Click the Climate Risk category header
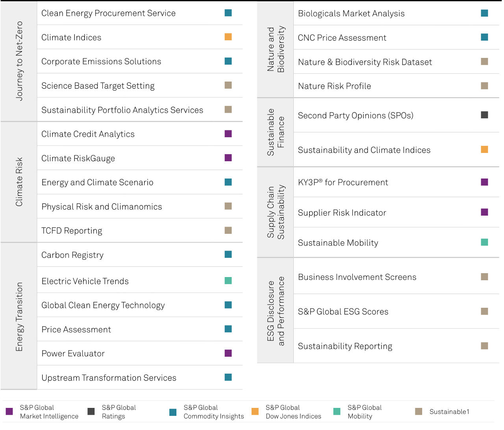 click(19, 182)
